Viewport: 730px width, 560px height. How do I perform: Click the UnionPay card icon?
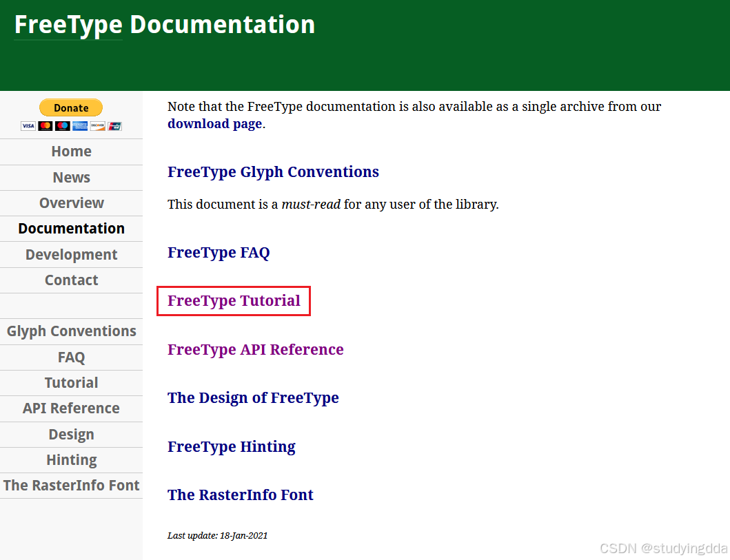(x=114, y=126)
